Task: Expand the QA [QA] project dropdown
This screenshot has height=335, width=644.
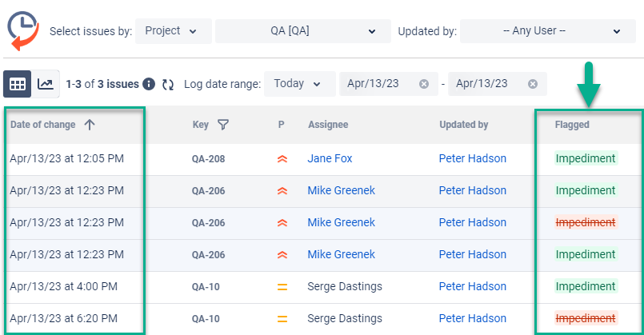Action: coord(297,31)
